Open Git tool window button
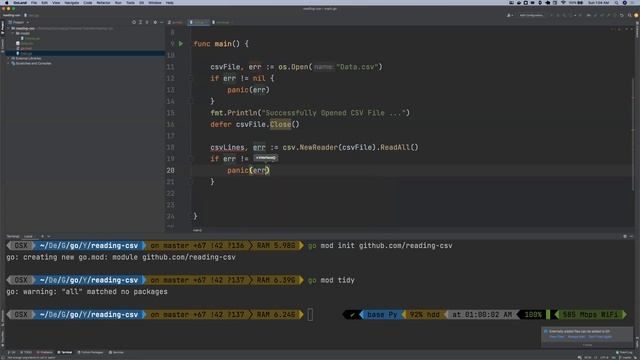The image size is (640, 360). (12, 352)
